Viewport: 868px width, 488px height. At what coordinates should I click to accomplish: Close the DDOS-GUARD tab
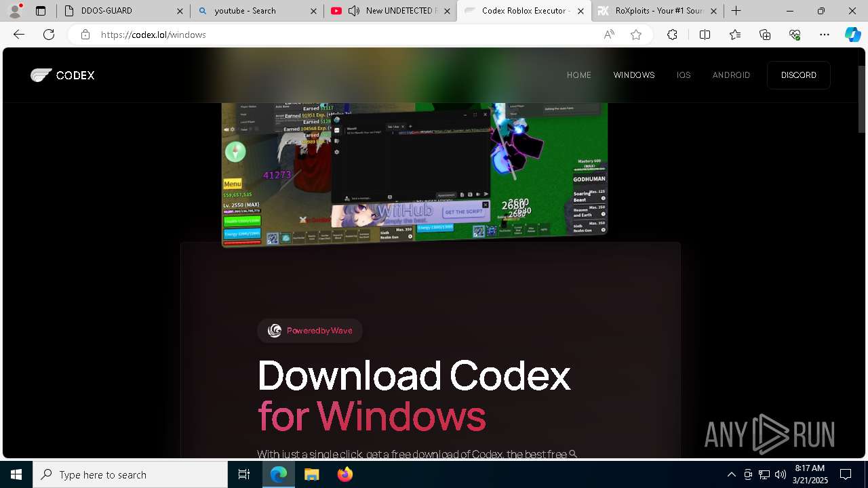180,11
